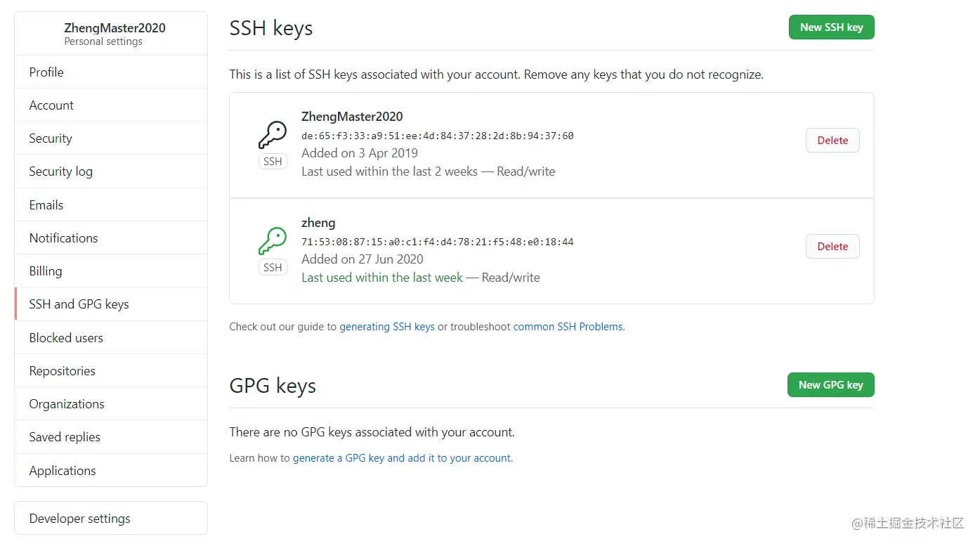Click the black key icon for ZhengMaster2020

point(273,135)
